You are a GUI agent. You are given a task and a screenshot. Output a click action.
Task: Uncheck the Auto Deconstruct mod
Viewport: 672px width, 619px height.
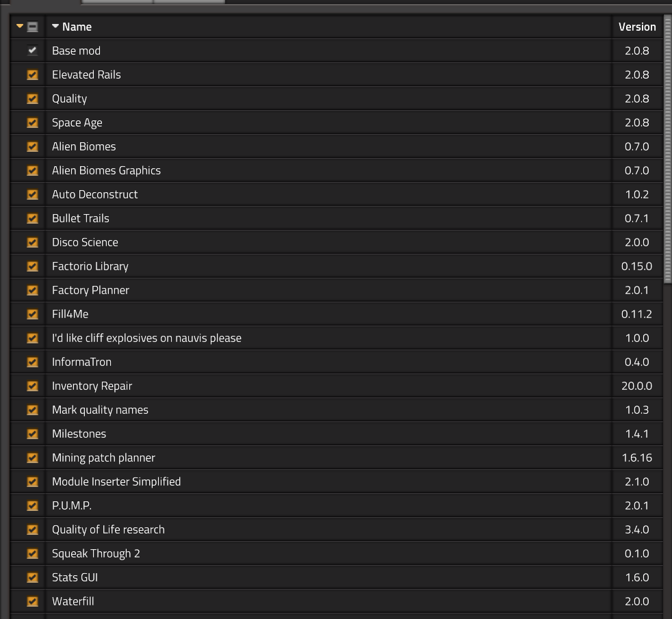coord(33,194)
